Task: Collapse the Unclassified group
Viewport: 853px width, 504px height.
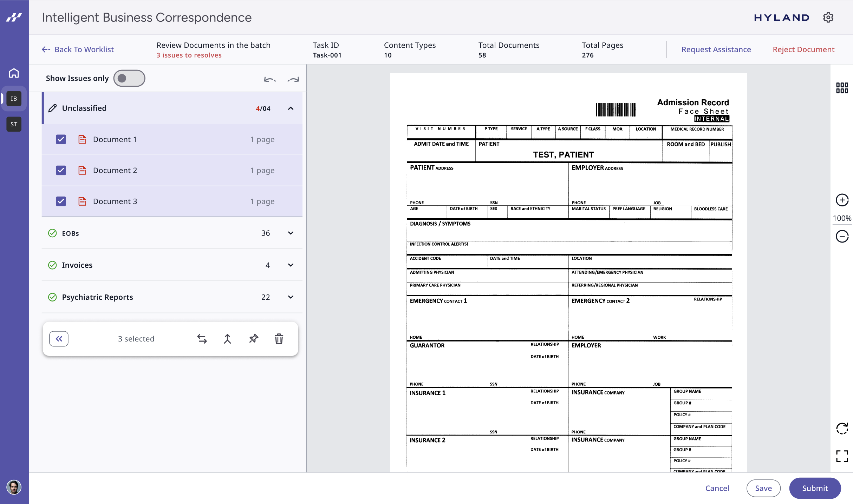Action: pyautogui.click(x=291, y=108)
